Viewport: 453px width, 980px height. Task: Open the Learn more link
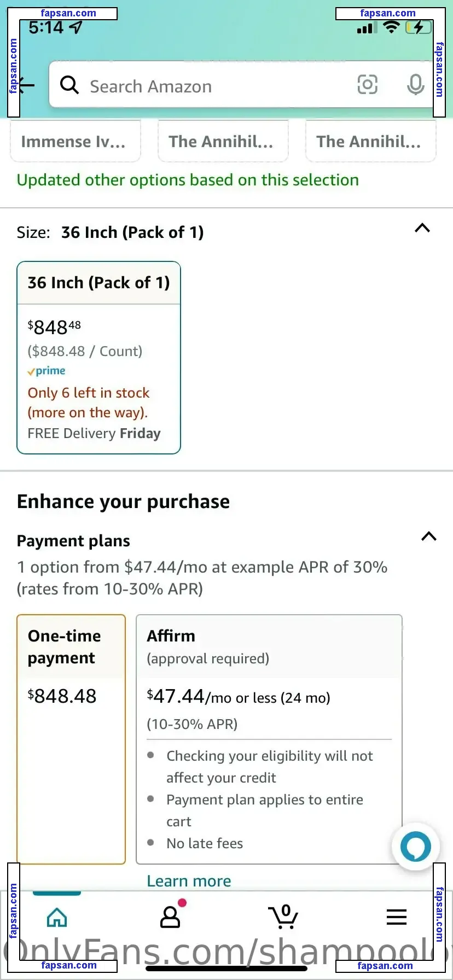189,881
